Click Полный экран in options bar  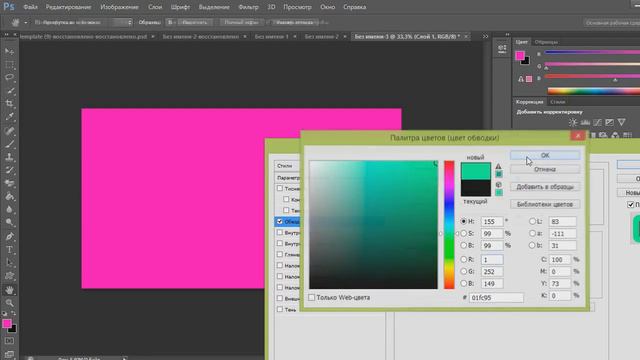(x=241, y=22)
